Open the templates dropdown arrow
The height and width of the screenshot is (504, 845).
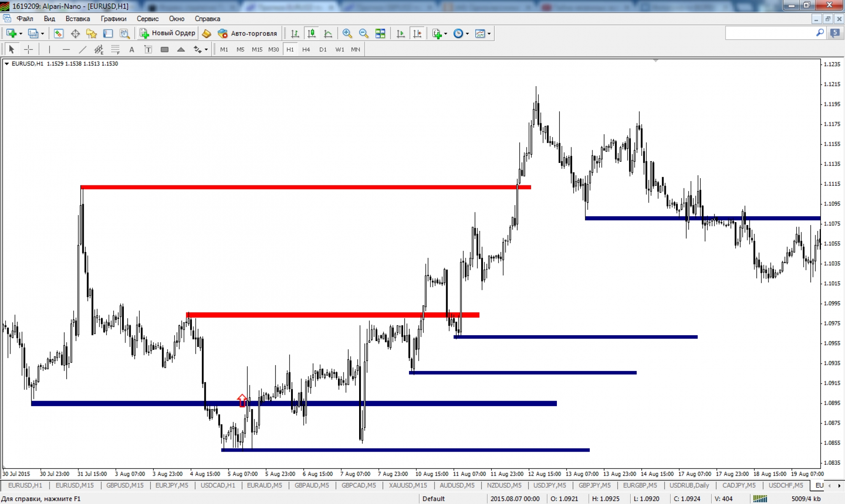(x=489, y=34)
